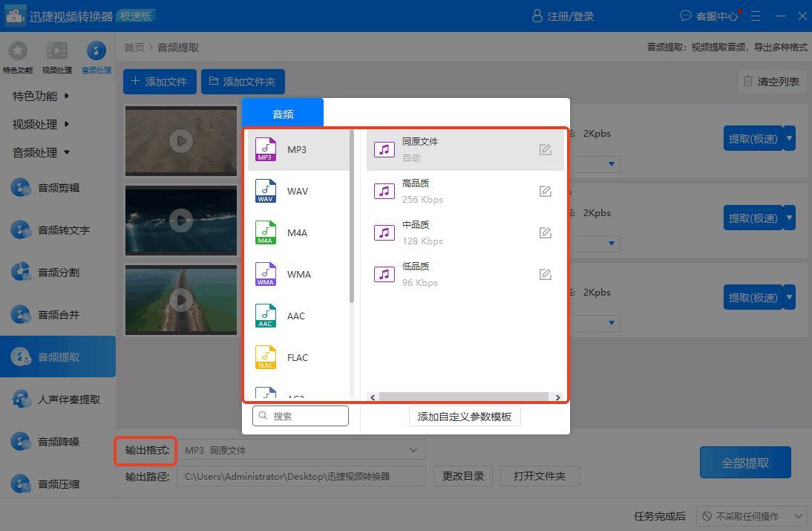Pick the FLAC format icon
812x531 pixels.
266,357
